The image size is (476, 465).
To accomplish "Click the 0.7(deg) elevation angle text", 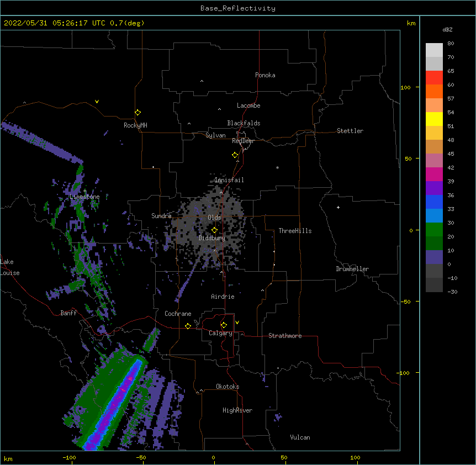I will coord(127,23).
